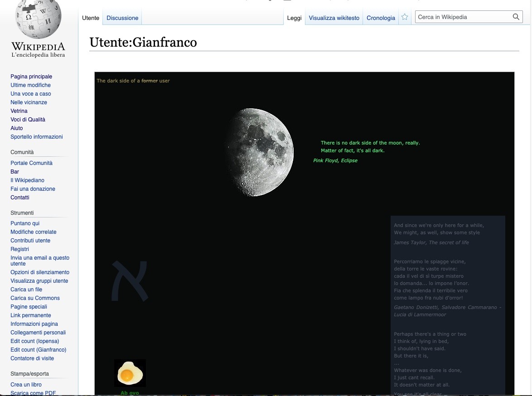This screenshot has width=532, height=396.
Task: Open Nelle vicinanze link
Action: [x=29, y=102]
